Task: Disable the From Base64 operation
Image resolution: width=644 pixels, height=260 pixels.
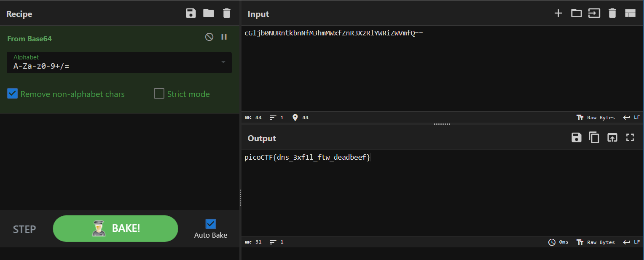Action: pos(209,37)
